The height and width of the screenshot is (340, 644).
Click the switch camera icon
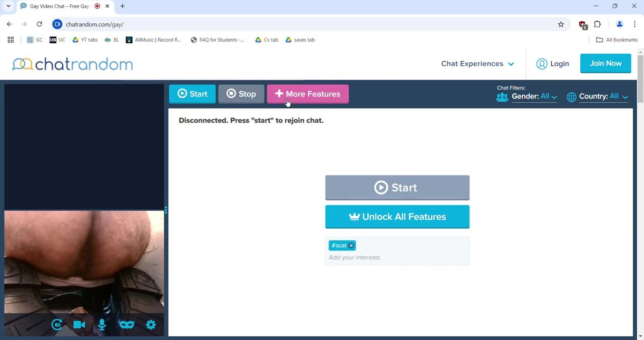point(57,325)
